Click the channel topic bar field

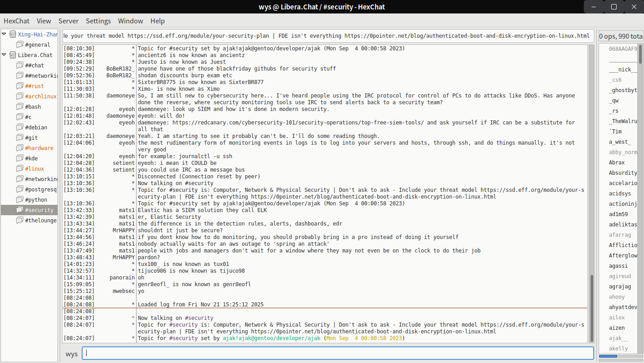pos(328,36)
